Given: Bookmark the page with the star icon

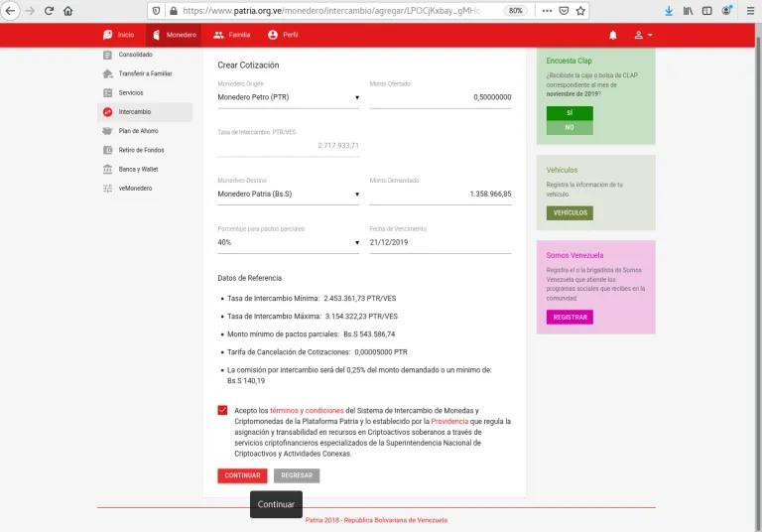Looking at the screenshot, I should 580,11.
